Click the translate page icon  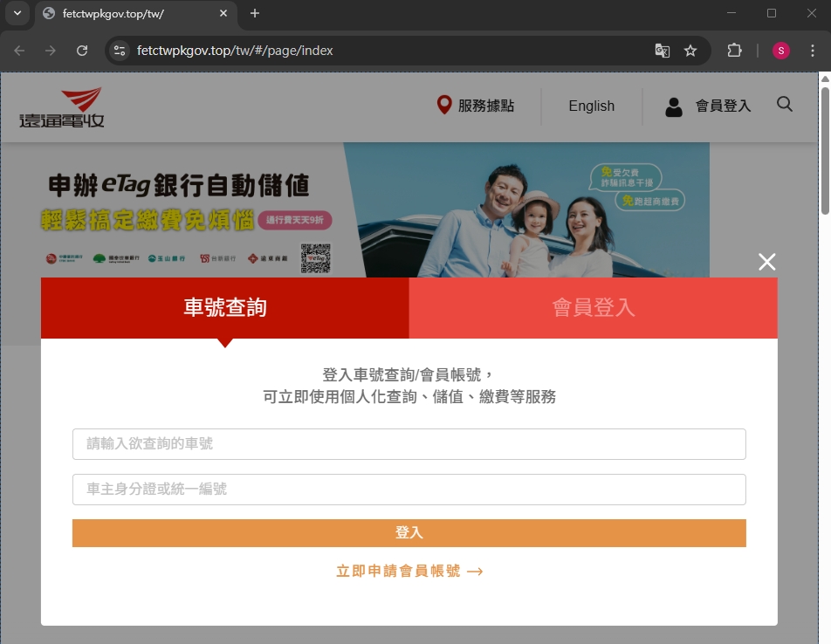tap(662, 51)
